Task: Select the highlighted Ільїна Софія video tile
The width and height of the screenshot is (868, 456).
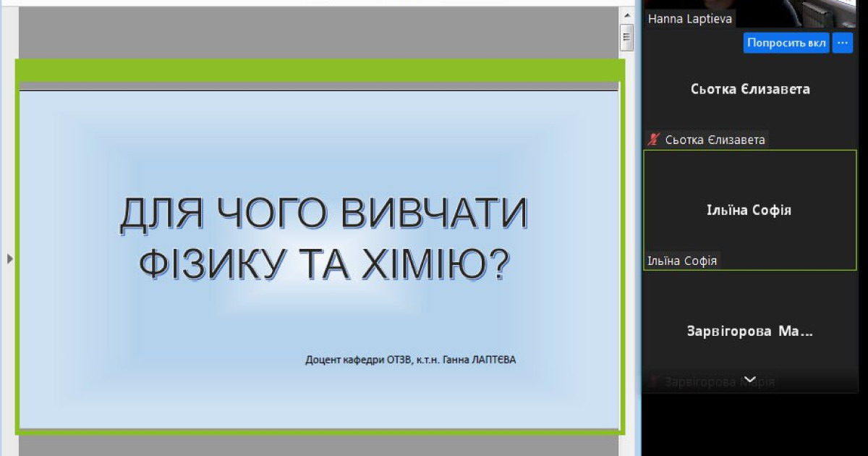Action: (x=750, y=210)
